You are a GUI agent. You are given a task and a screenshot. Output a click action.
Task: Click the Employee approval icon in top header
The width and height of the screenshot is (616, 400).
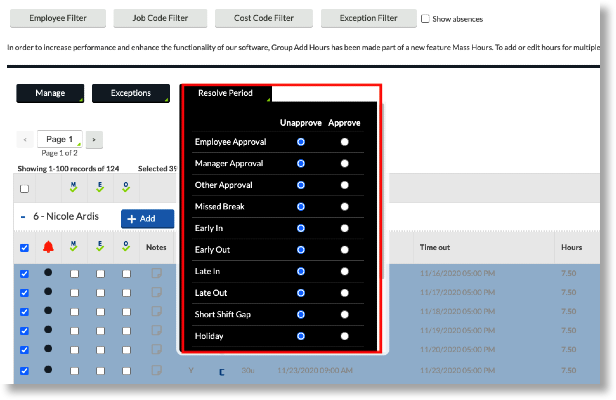click(x=100, y=186)
